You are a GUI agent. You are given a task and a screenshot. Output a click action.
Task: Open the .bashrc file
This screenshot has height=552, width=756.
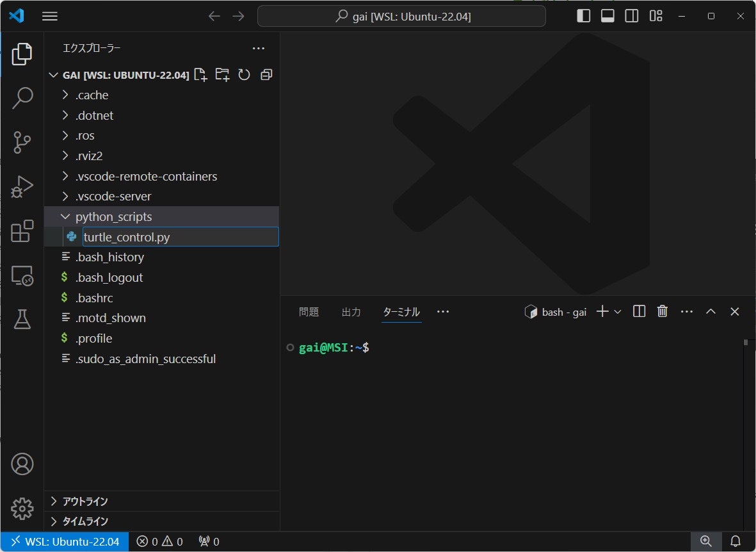[x=161, y=298]
